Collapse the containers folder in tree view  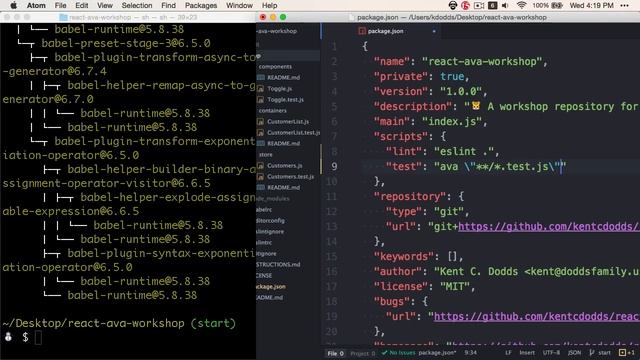click(x=273, y=111)
